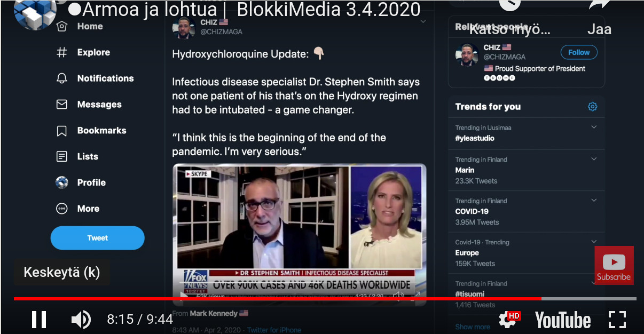Follow the CHIZ account
Image resolution: width=644 pixels, height=334 pixels.
578,52
